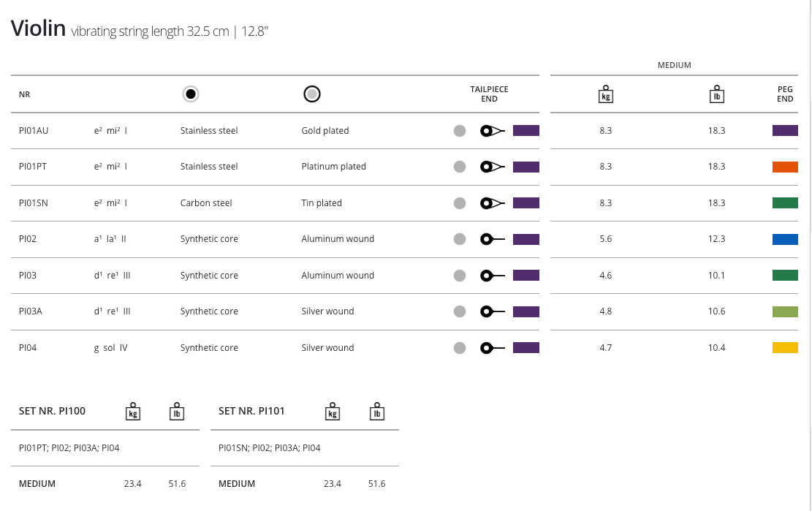Screen dimensions: 812x511
Task: Click the PI01SN product number
Action: click(34, 203)
